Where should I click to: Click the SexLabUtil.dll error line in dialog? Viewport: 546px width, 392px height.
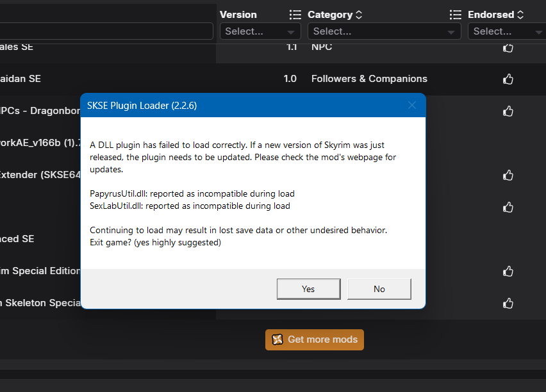tap(190, 206)
